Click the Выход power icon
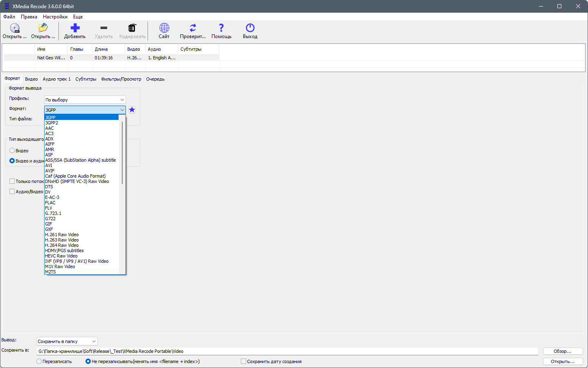The width and height of the screenshot is (588, 368). [250, 28]
